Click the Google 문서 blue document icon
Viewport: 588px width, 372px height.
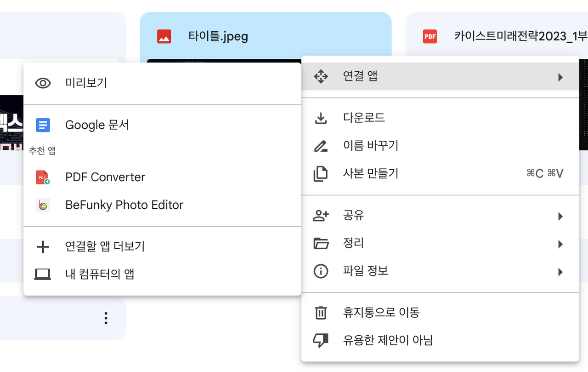[x=43, y=125]
